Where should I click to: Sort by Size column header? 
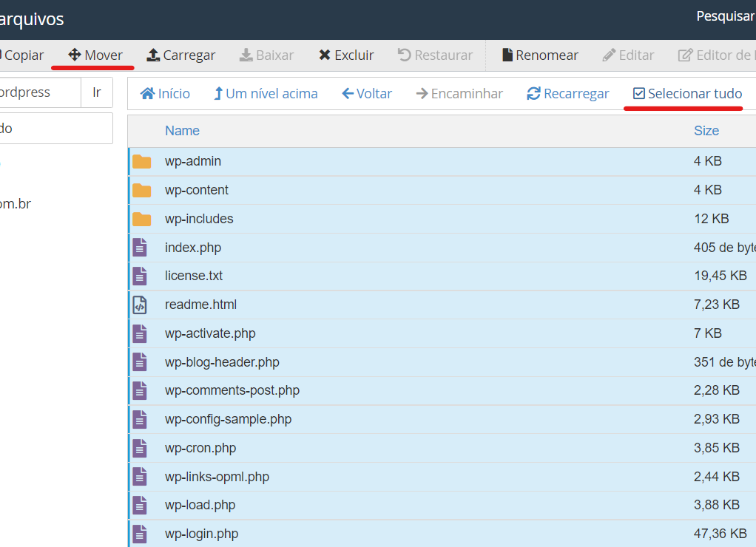point(706,131)
